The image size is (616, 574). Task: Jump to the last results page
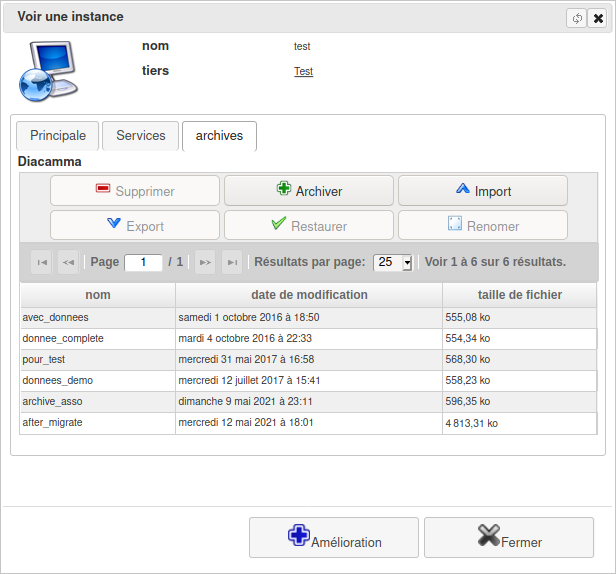click(x=232, y=262)
